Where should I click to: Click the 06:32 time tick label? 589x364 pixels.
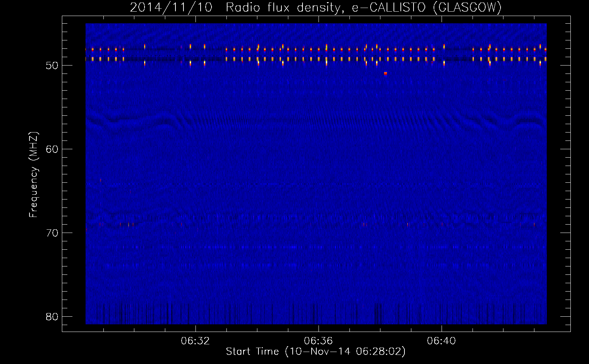point(195,341)
